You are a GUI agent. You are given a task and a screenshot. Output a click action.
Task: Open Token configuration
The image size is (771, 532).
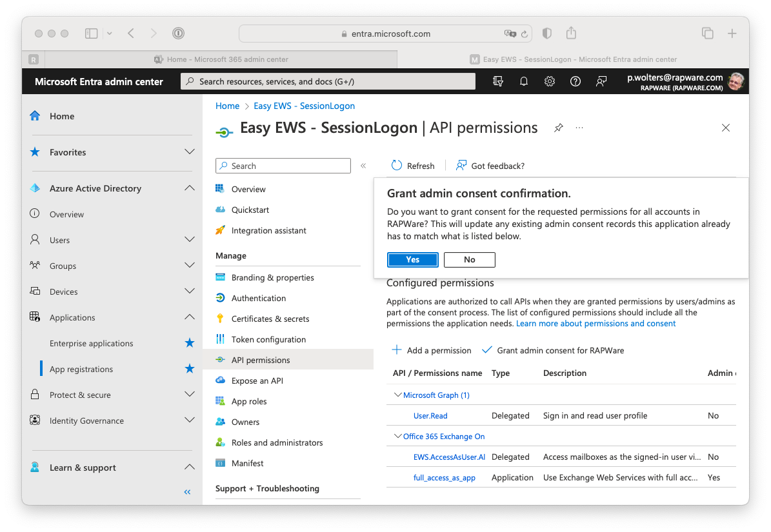[268, 339]
